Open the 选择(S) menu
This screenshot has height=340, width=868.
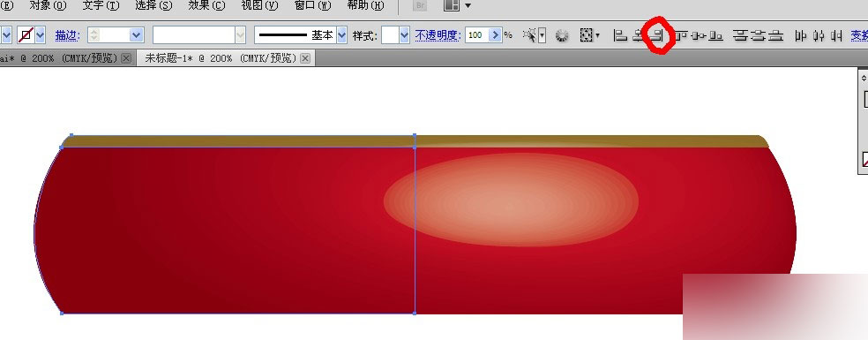tap(153, 5)
